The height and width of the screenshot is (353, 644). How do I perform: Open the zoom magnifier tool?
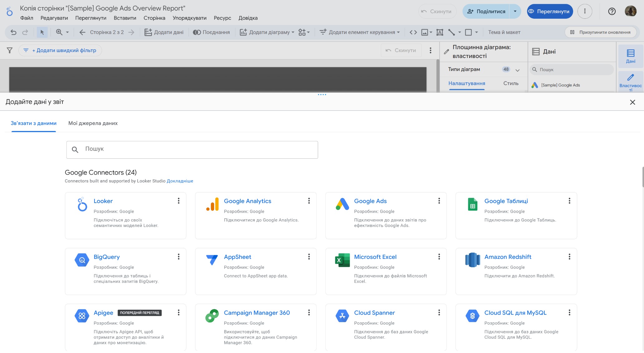click(x=59, y=32)
